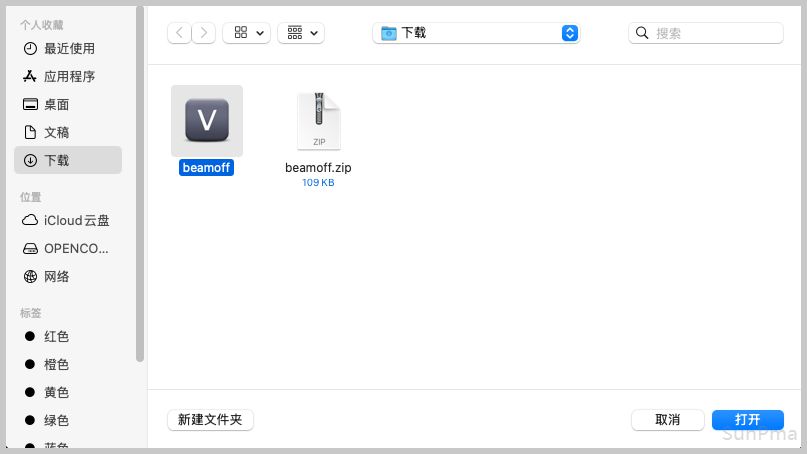Click the Cancel button

click(x=667, y=420)
